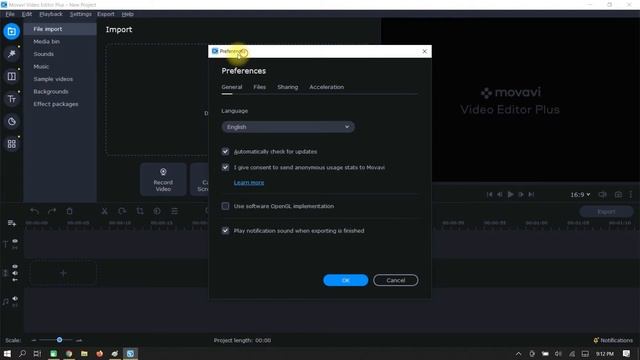Switch to the Acceleration preferences tab
Screen dimensions: 640x360
tap(327, 87)
